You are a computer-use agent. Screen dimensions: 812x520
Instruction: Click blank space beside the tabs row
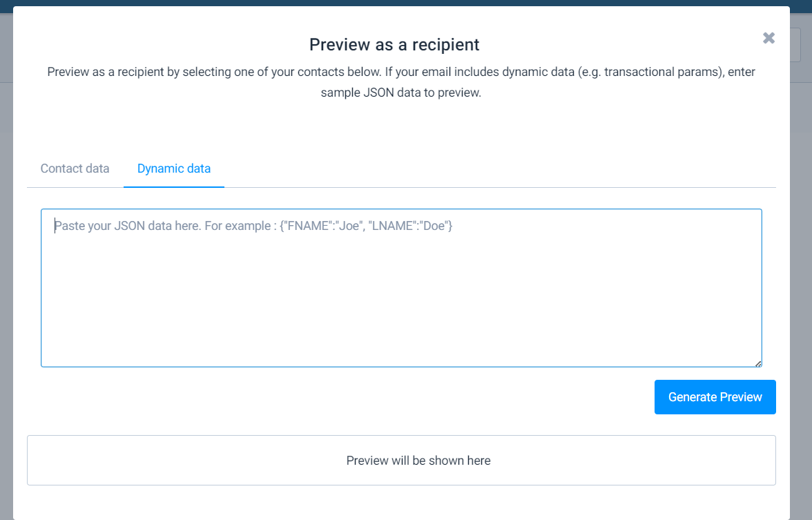pos(497,168)
